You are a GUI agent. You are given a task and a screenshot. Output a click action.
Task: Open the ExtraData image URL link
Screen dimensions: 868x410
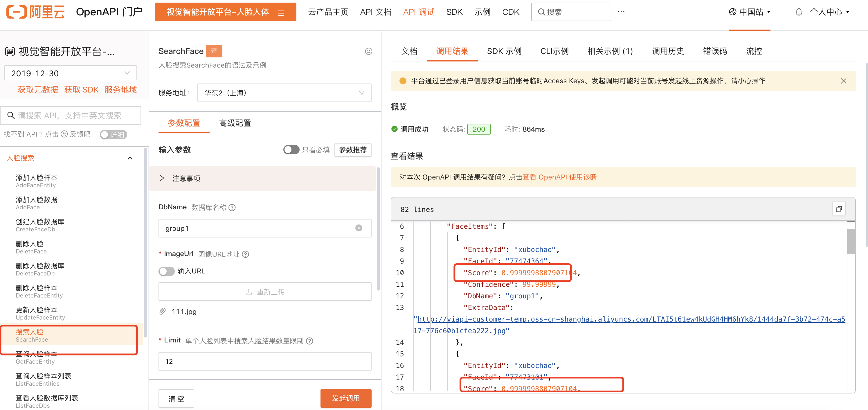coord(629,325)
